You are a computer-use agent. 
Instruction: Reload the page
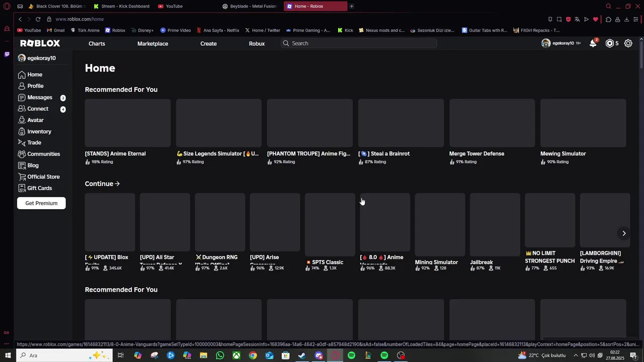point(38,19)
